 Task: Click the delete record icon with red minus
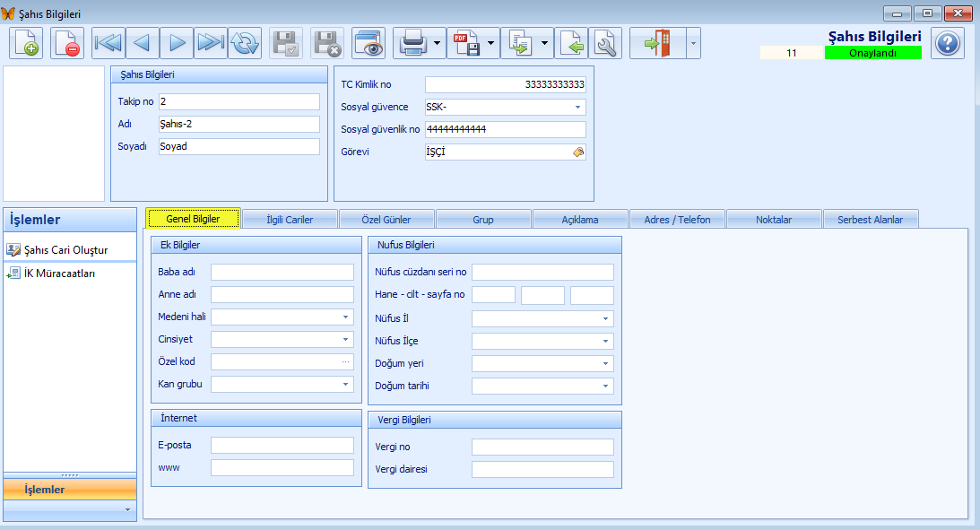pos(67,43)
